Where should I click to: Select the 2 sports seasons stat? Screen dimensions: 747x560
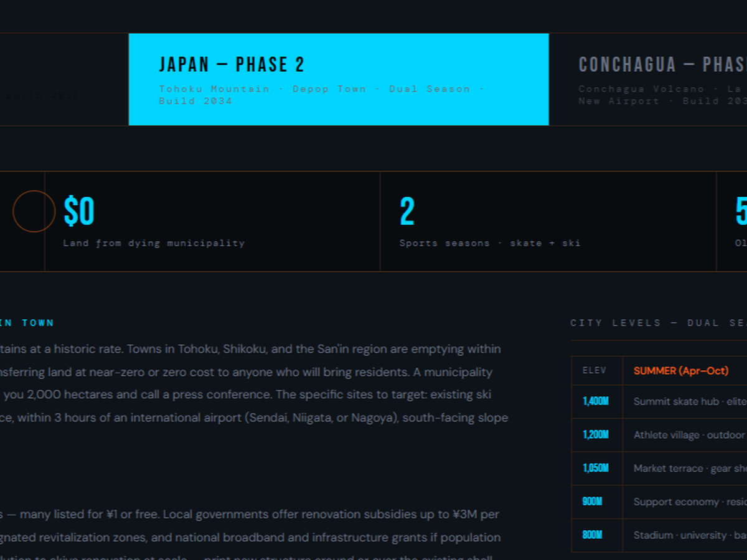(407, 212)
